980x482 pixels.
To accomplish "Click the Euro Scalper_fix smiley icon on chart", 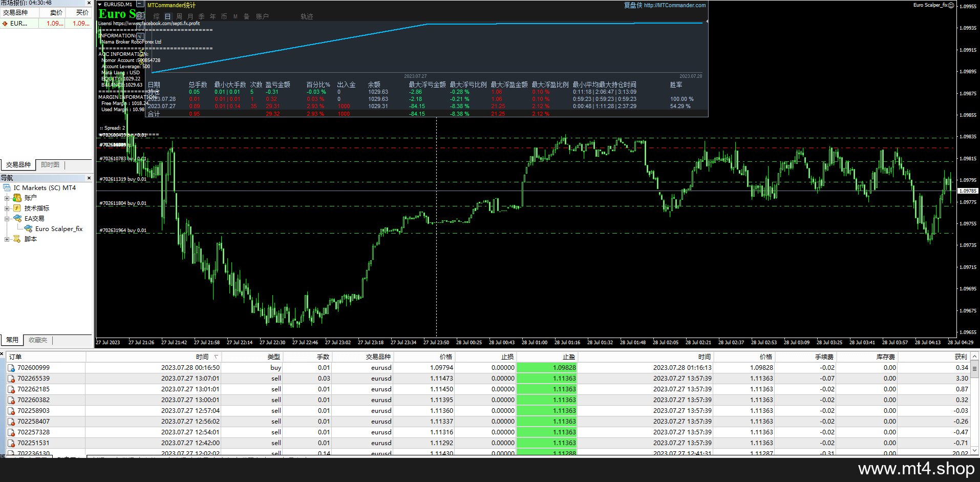I will pos(951,5).
